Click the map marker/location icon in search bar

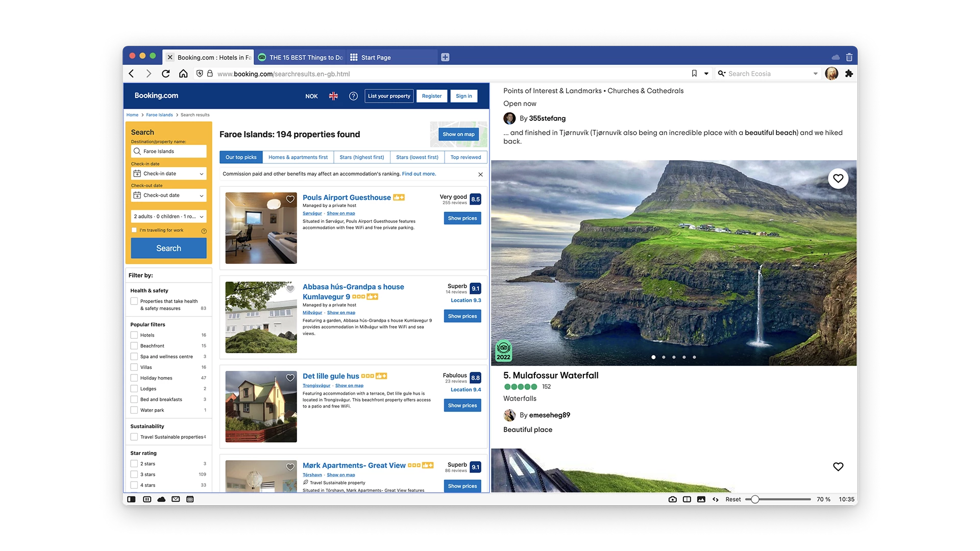[138, 151]
